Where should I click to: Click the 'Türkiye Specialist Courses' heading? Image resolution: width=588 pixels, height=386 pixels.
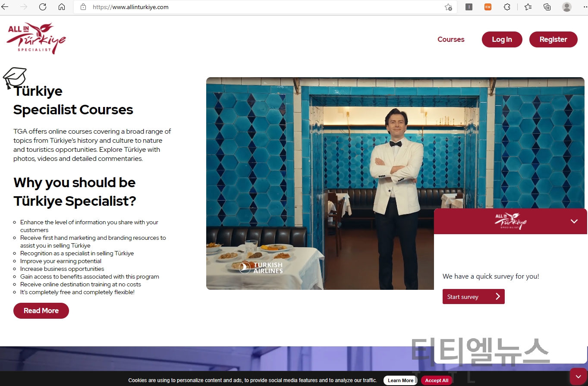[x=73, y=100]
